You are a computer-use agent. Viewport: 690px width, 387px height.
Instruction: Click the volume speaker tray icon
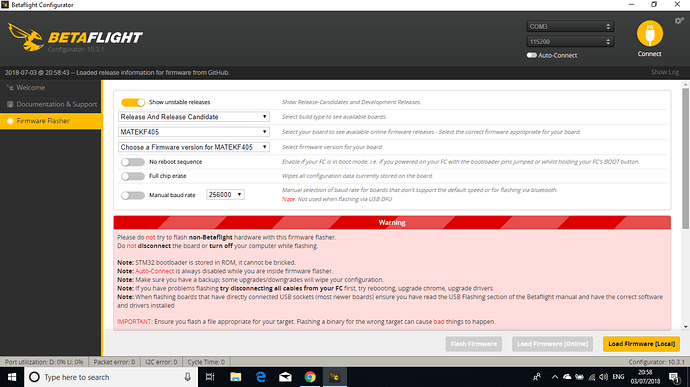[x=603, y=377]
